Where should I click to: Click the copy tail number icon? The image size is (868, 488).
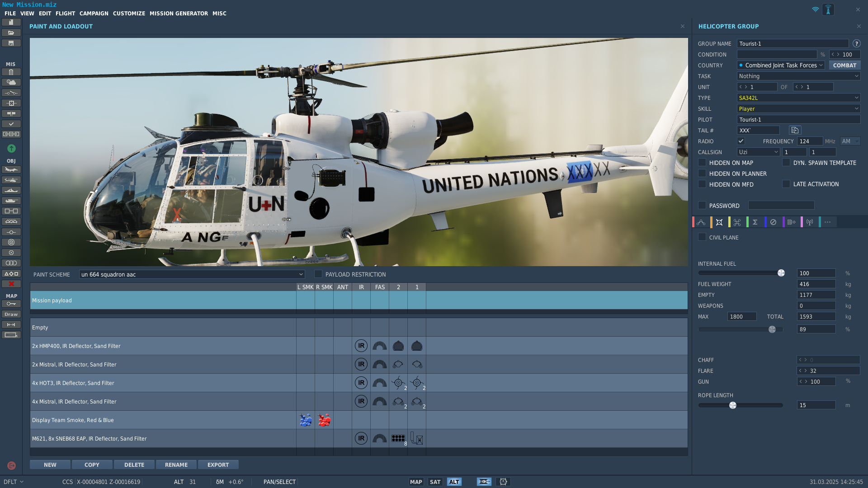(795, 130)
